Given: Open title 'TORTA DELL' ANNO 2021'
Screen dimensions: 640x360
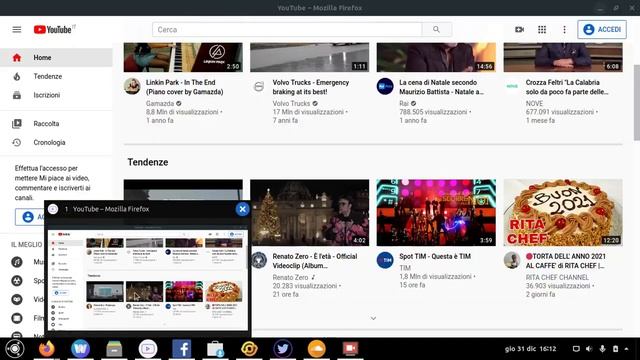Looking at the screenshot, I should [566, 261].
